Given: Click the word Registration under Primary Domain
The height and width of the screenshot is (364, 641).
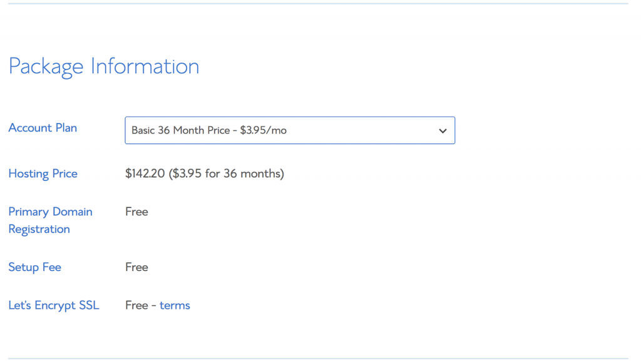Looking at the screenshot, I should 39,229.
